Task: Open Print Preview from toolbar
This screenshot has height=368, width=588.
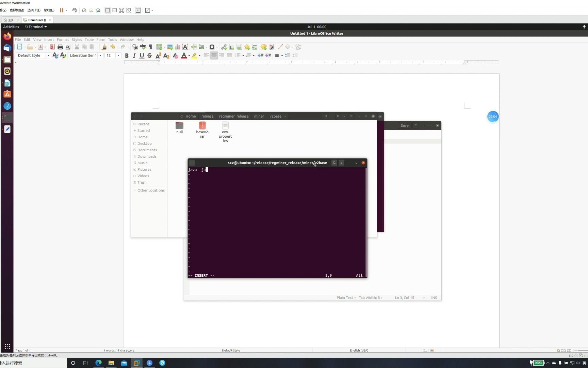Action: (68, 47)
